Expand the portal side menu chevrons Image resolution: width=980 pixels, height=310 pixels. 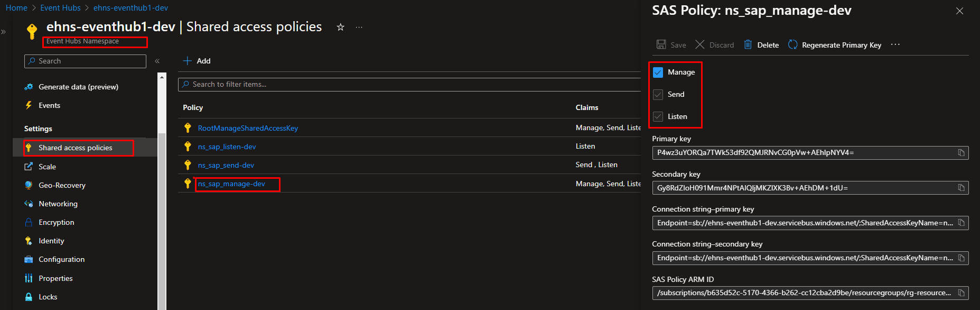(4, 32)
